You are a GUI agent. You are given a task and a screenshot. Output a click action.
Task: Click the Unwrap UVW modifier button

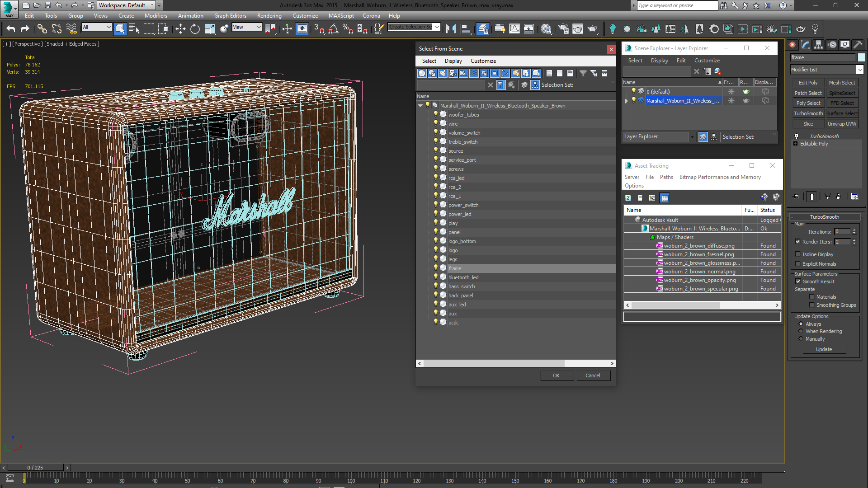point(842,124)
